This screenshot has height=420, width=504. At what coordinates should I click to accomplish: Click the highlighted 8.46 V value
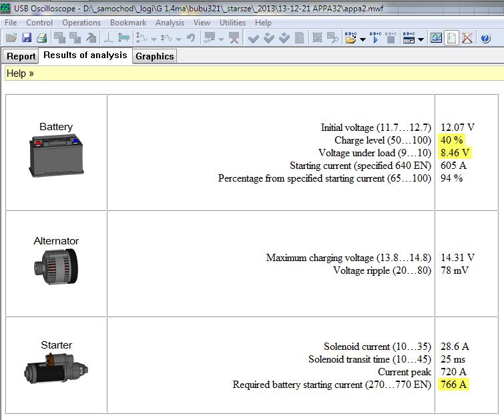453,153
